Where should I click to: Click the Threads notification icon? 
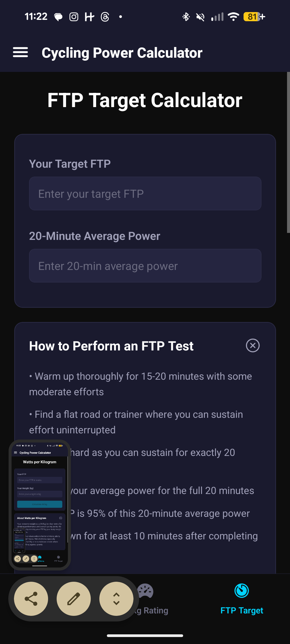[x=105, y=17]
